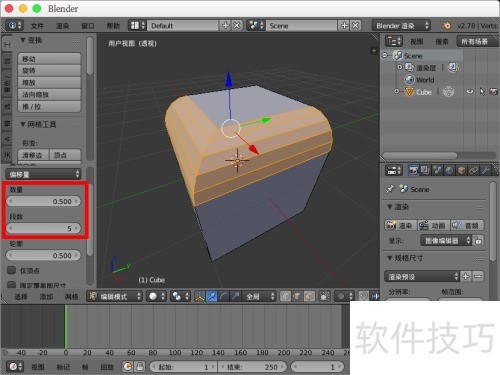Image resolution: width=500 pixels, height=375 pixels.
Task: Click the rotate manipulator arc icon
Action: point(224,296)
